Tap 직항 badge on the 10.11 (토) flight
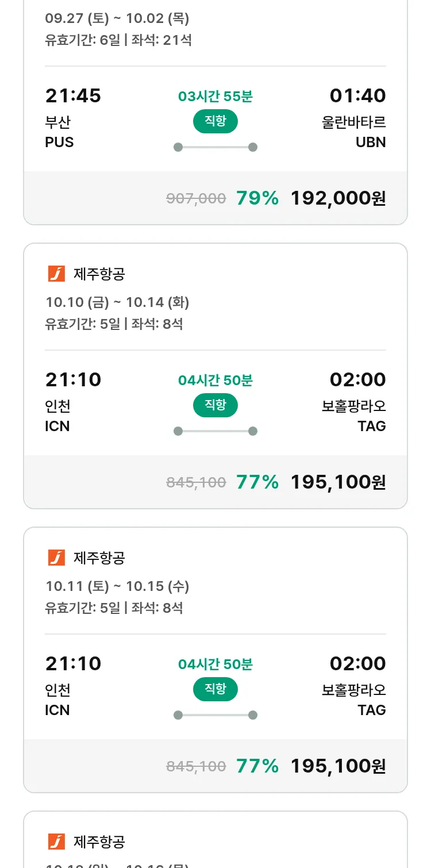The image size is (431, 868). click(215, 689)
